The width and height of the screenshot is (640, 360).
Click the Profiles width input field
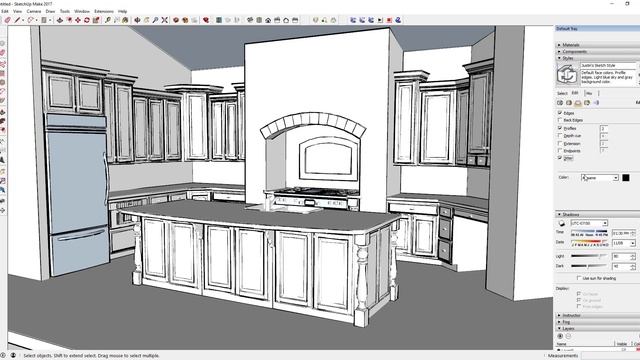[604, 128]
